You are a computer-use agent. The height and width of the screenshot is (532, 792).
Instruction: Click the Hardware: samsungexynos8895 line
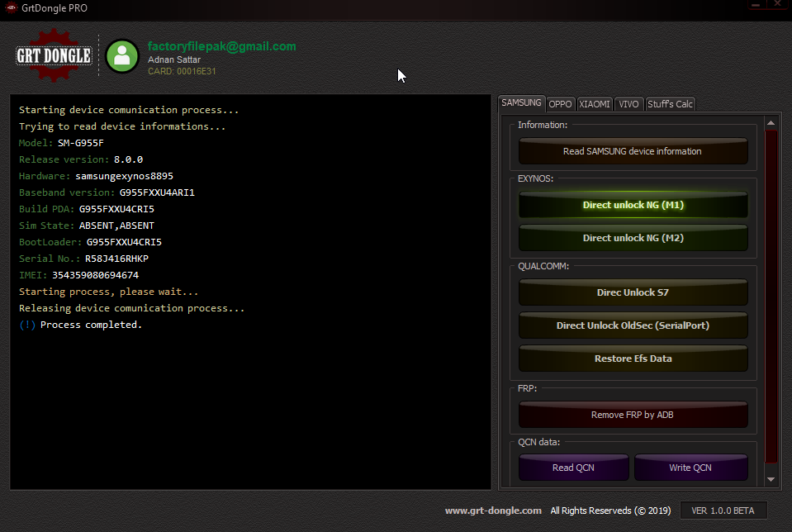click(x=96, y=176)
